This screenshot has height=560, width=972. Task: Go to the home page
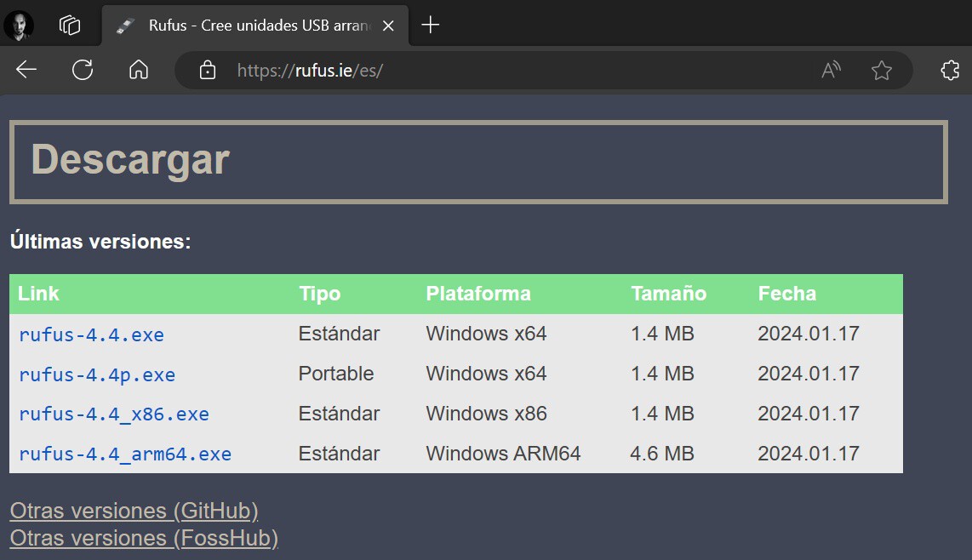coord(139,70)
